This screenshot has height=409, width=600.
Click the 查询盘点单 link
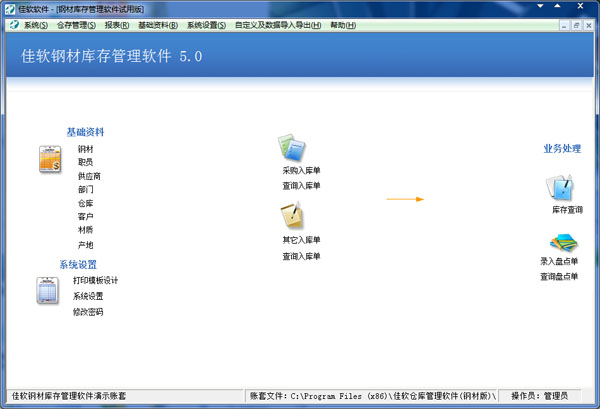[x=559, y=276]
